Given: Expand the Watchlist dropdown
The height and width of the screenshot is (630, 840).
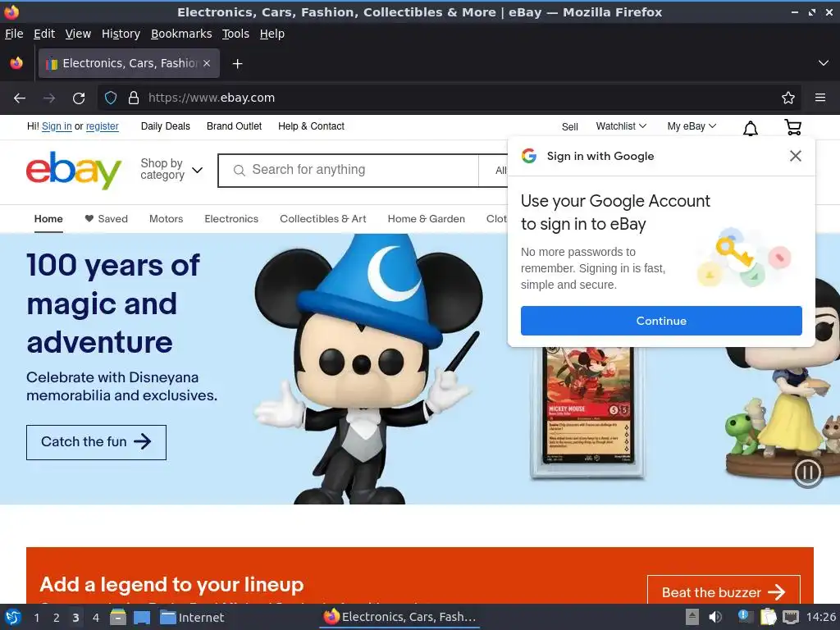Looking at the screenshot, I should [621, 126].
